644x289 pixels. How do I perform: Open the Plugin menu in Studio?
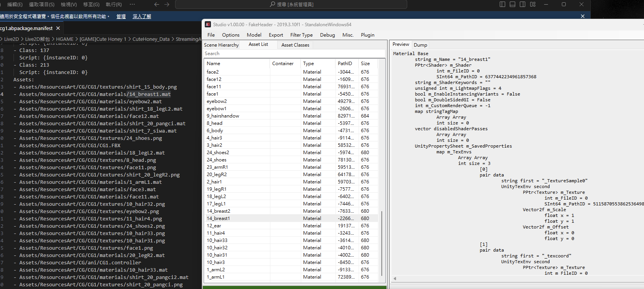coord(368,35)
